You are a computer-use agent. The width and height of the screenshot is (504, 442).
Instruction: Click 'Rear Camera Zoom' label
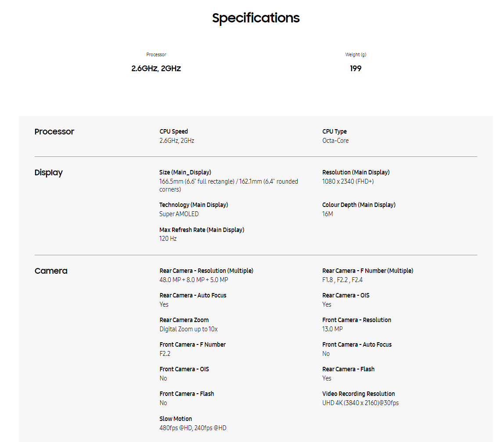click(184, 320)
